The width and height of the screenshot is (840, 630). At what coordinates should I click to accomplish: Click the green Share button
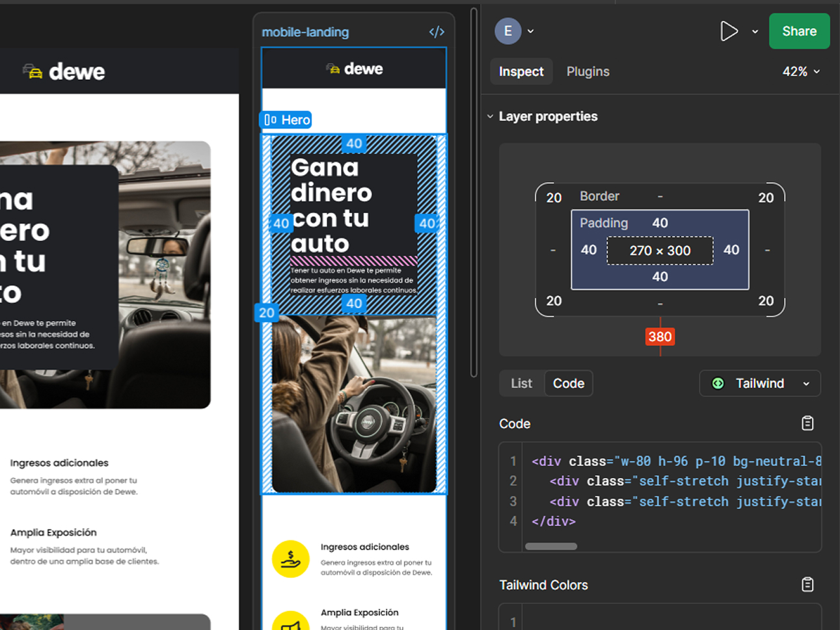coord(798,31)
